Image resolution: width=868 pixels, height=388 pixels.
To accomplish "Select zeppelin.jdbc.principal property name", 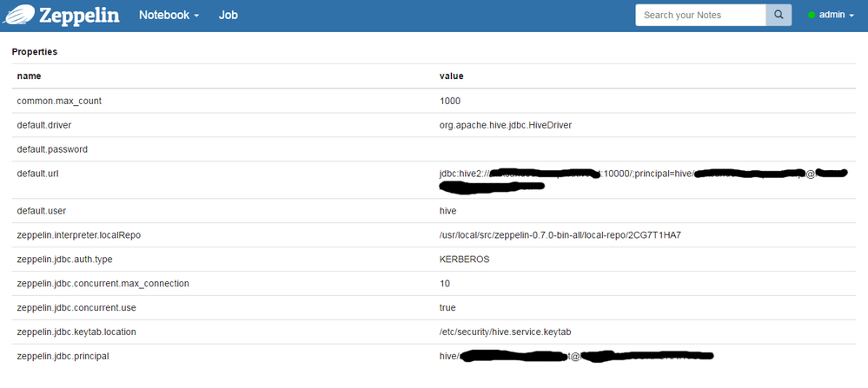I will coord(63,357).
